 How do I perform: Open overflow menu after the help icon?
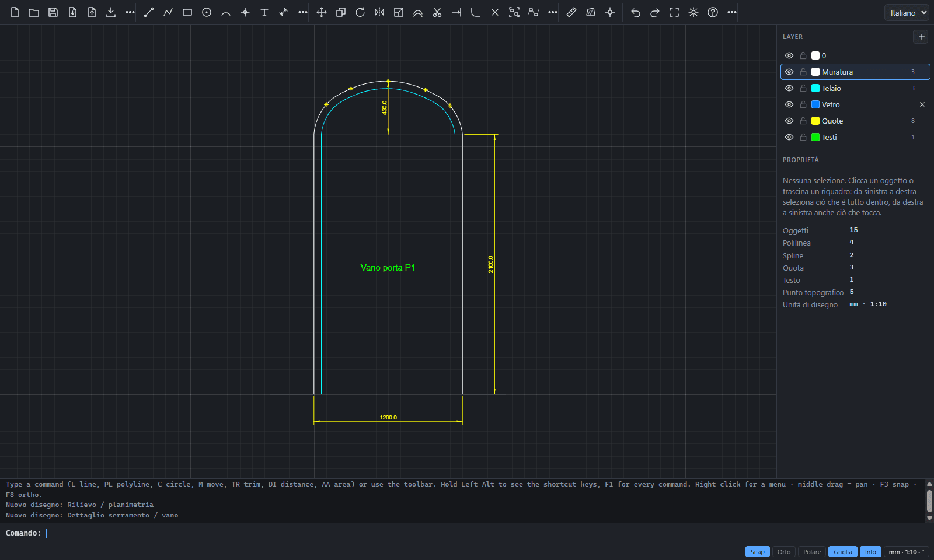(x=732, y=12)
